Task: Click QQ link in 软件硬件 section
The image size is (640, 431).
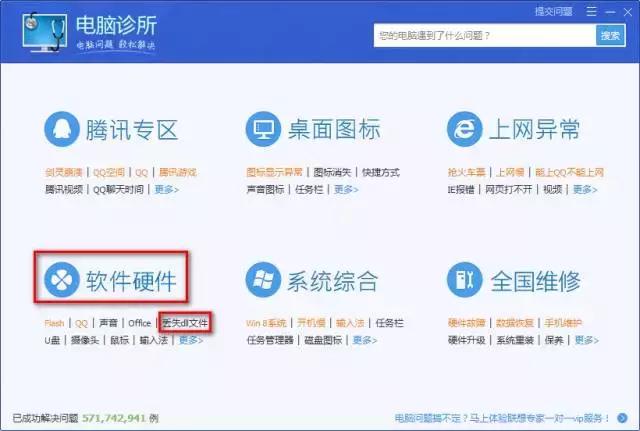Action: pyautogui.click(x=81, y=323)
